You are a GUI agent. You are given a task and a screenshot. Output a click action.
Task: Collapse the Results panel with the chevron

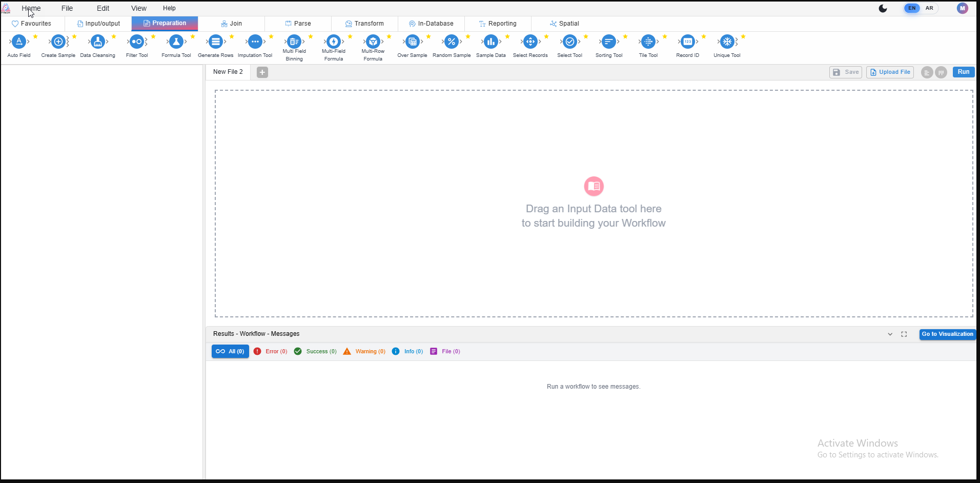(x=890, y=334)
